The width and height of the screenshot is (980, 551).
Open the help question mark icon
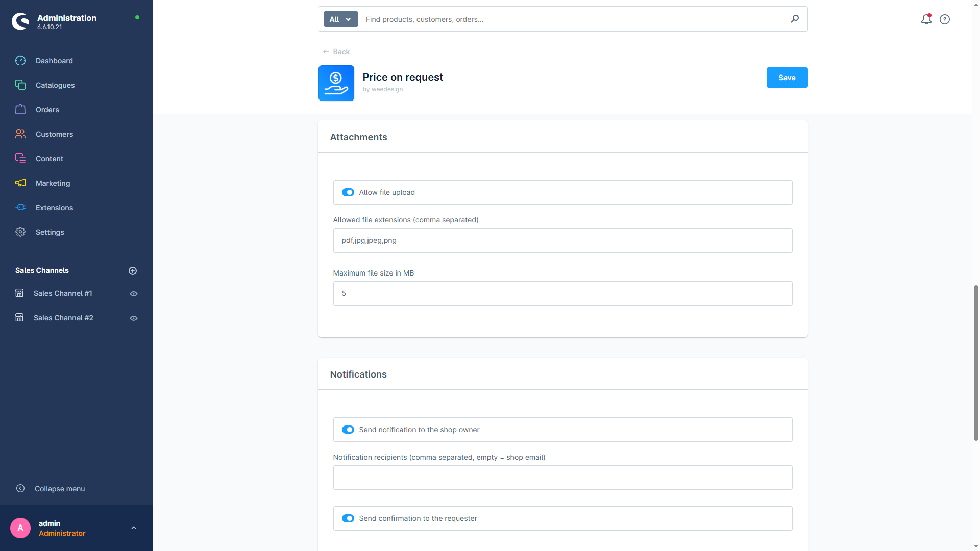945,19
